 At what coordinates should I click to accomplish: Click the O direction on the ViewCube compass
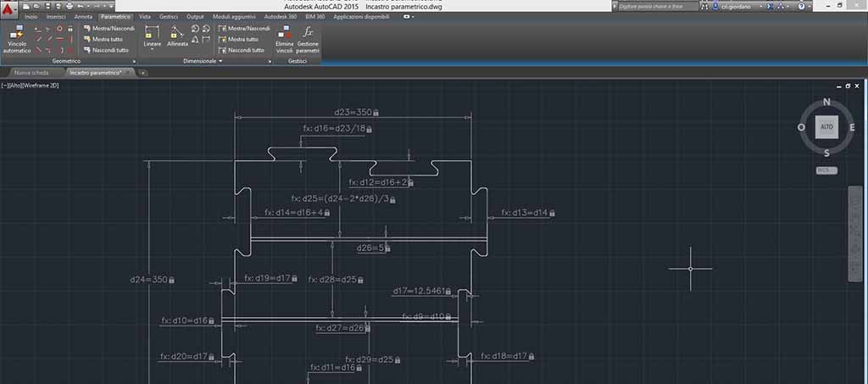point(801,127)
